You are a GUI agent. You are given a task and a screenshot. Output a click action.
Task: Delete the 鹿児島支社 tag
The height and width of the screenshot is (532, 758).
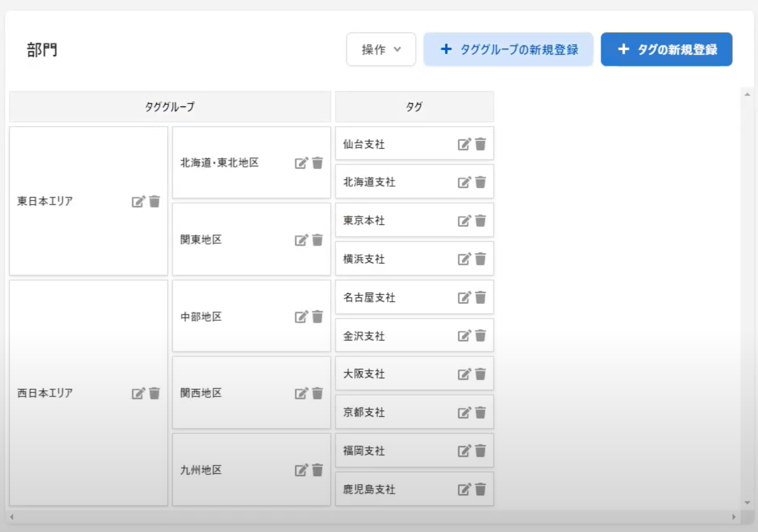pos(481,489)
